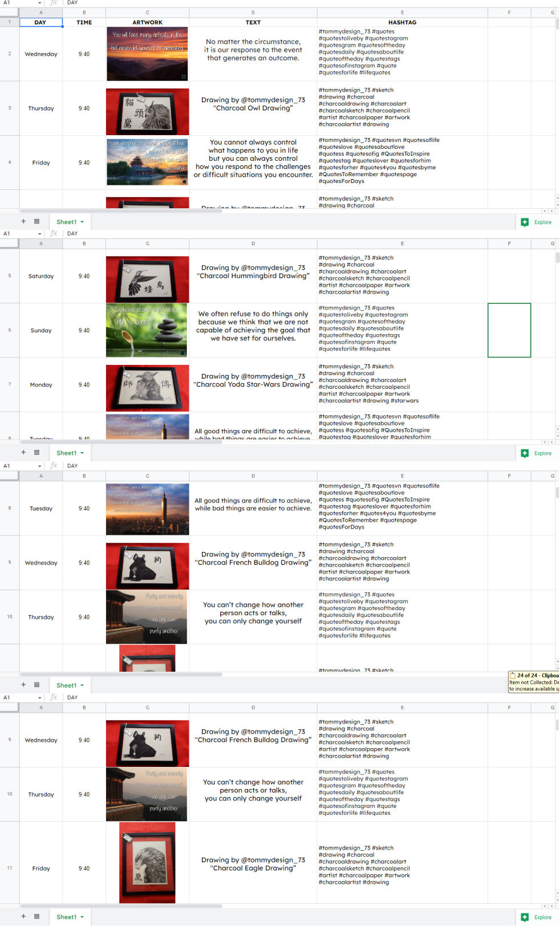
Task: Click the Explore icon below the Eagle Drawing row
Action: click(525, 917)
